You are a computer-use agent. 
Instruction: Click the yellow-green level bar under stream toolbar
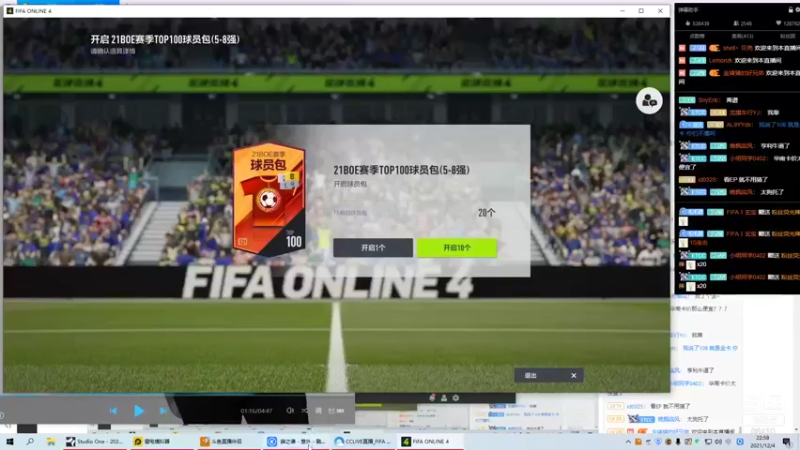pyautogui.click(x=369, y=406)
